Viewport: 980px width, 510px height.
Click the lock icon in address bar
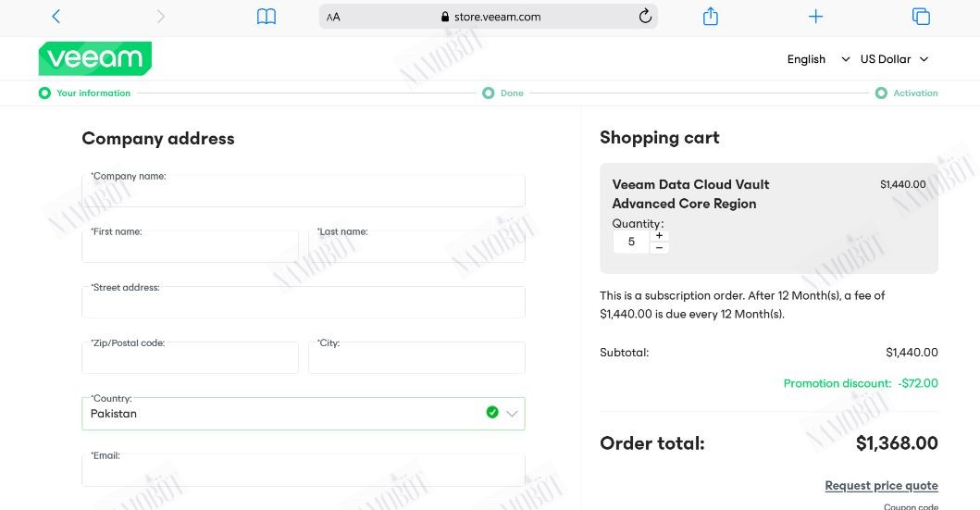click(x=445, y=17)
